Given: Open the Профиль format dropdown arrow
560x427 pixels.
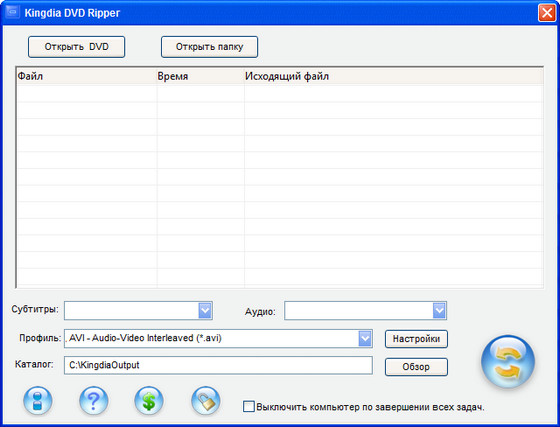Looking at the screenshot, I should click(365, 338).
